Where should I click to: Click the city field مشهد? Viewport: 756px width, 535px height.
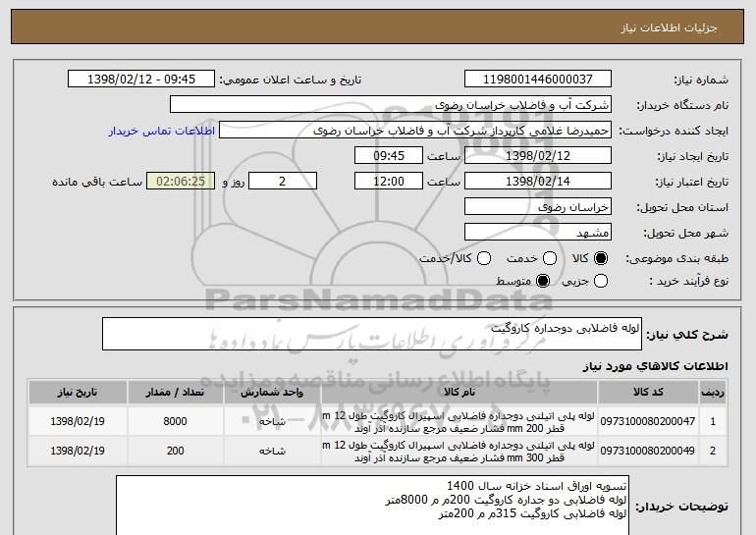538,232
